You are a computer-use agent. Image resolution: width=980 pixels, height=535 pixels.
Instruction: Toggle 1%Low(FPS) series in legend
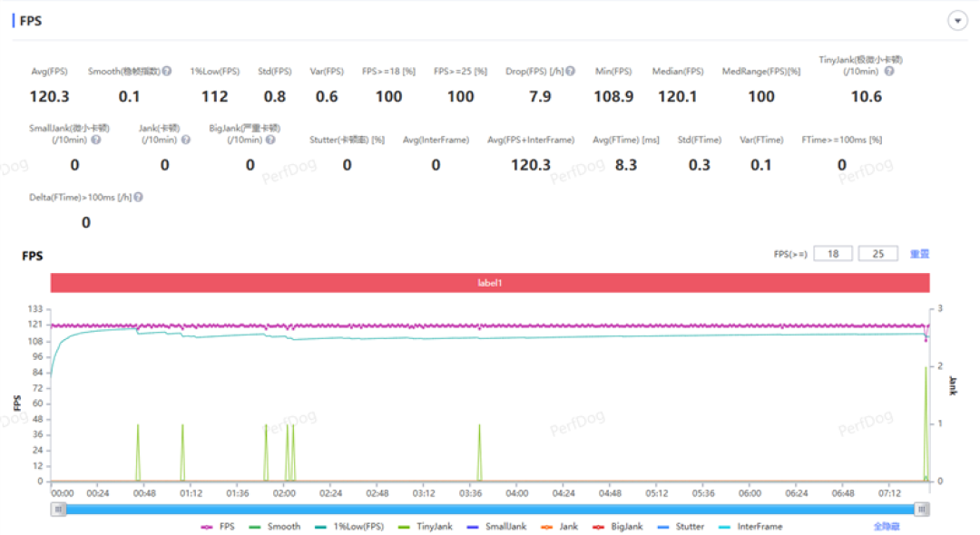click(x=349, y=527)
